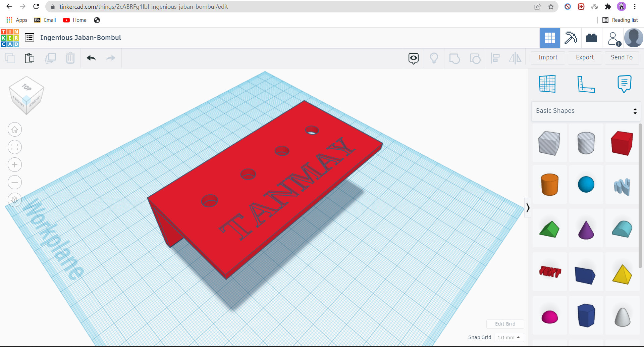Image resolution: width=644 pixels, height=347 pixels.
Task: Select the purple Cone shape
Action: point(586,230)
